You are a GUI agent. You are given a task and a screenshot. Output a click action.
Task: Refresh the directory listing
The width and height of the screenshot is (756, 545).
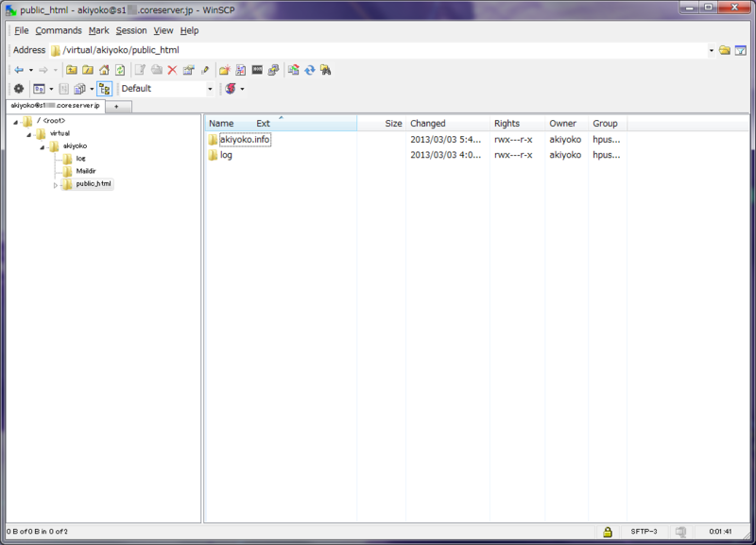click(120, 70)
